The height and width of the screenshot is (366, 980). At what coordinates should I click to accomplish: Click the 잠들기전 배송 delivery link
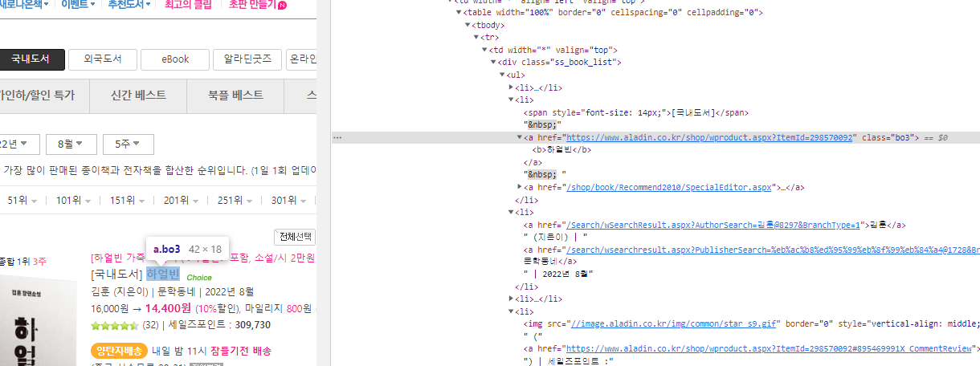[241, 351]
